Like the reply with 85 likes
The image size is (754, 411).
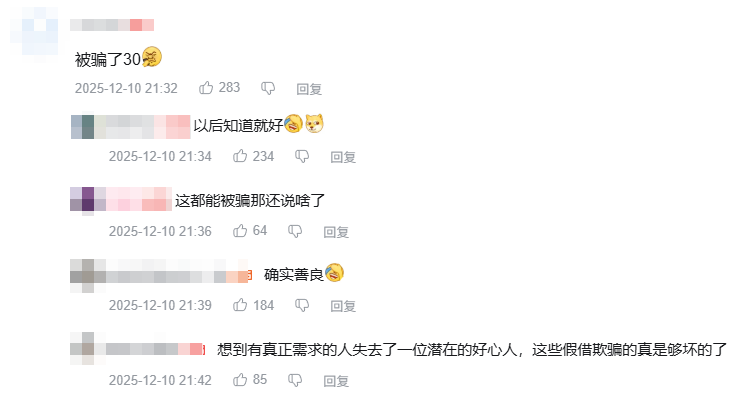click(241, 380)
